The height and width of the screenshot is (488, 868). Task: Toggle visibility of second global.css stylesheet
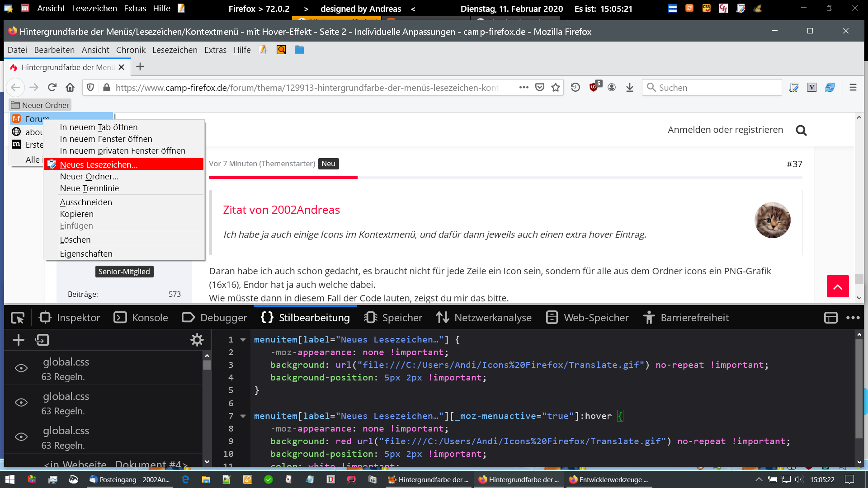(x=21, y=403)
